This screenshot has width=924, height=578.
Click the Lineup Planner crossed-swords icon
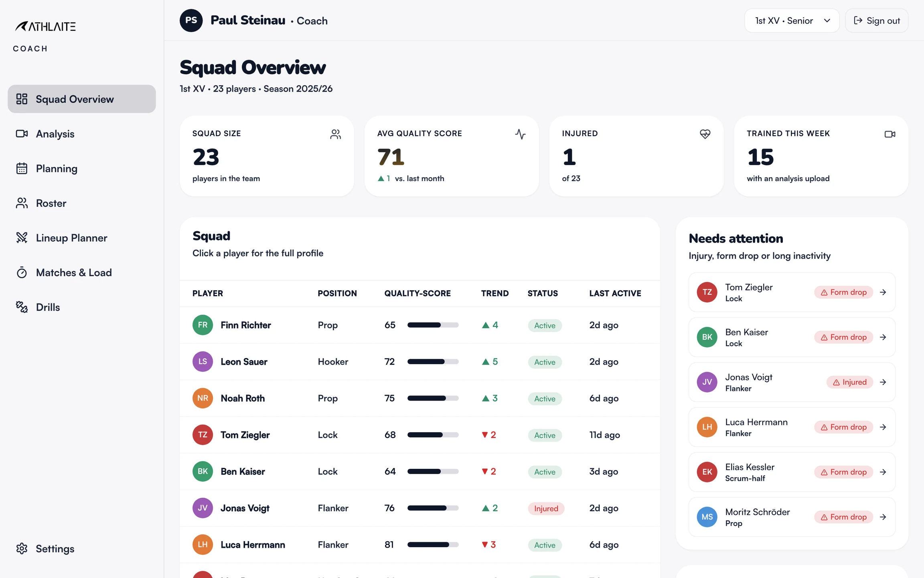point(22,238)
